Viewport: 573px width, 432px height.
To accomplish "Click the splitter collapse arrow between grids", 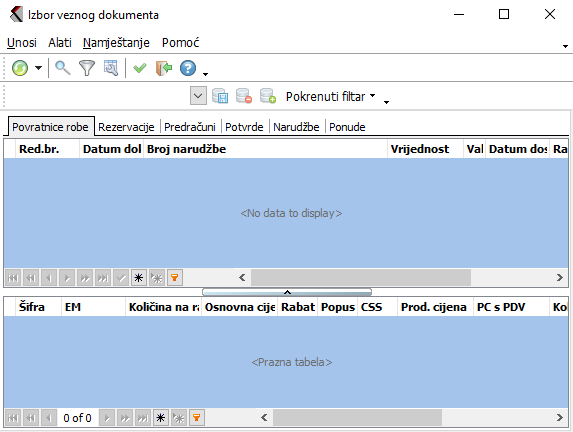I will tap(287, 292).
